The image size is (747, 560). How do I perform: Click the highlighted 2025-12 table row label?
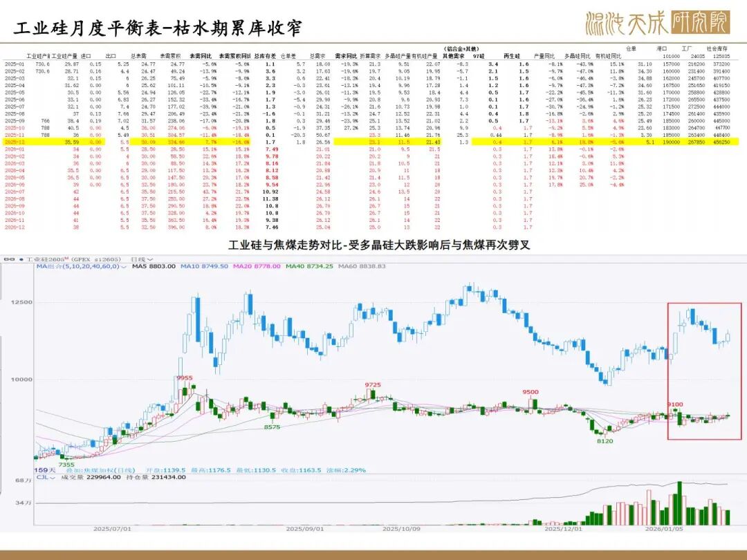tap(15, 142)
